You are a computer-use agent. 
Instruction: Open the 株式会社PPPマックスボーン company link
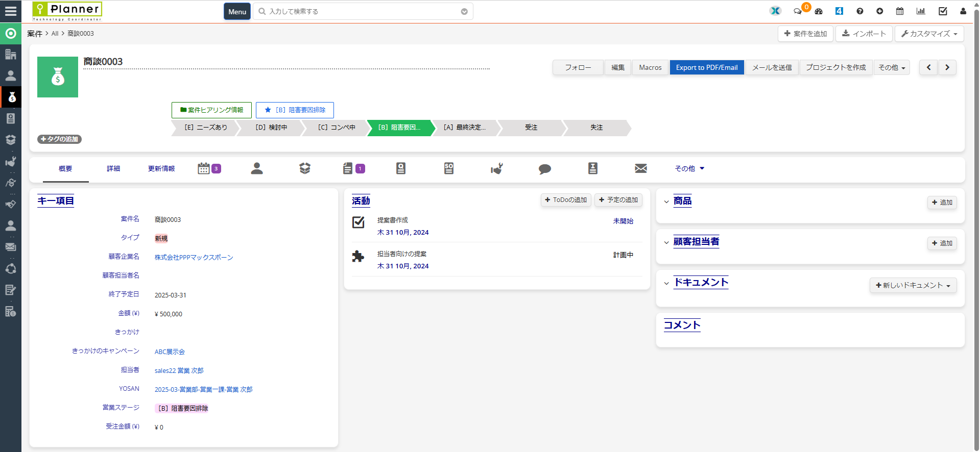[x=194, y=258]
